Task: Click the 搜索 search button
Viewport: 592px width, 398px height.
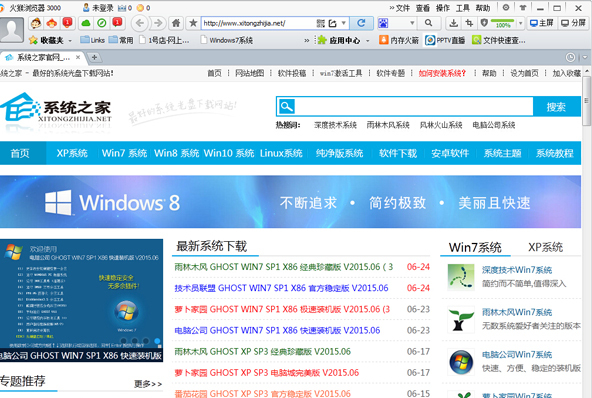Action: [x=557, y=107]
